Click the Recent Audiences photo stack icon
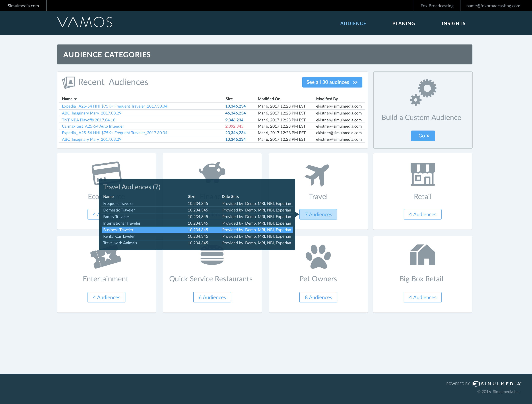532x404 pixels. [x=69, y=82]
